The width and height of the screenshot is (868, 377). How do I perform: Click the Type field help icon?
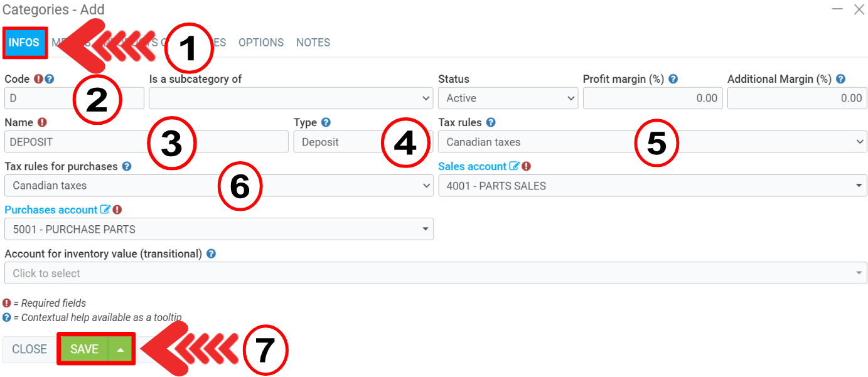pos(326,123)
